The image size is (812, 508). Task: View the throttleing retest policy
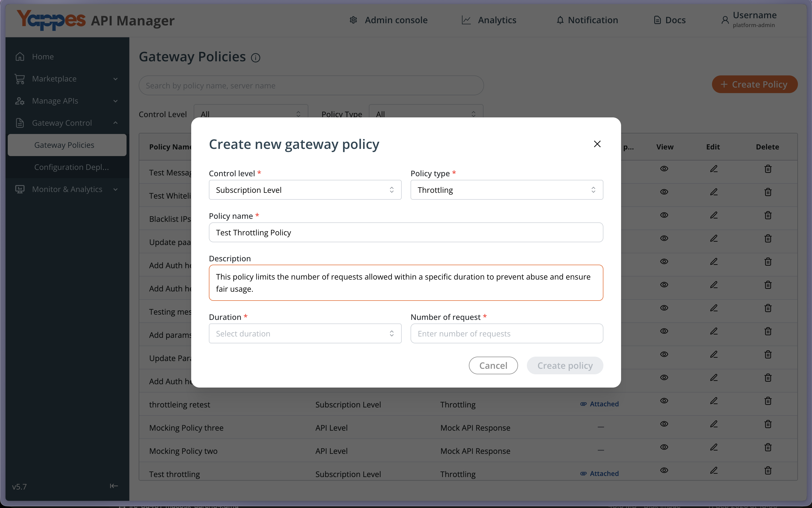point(664,401)
